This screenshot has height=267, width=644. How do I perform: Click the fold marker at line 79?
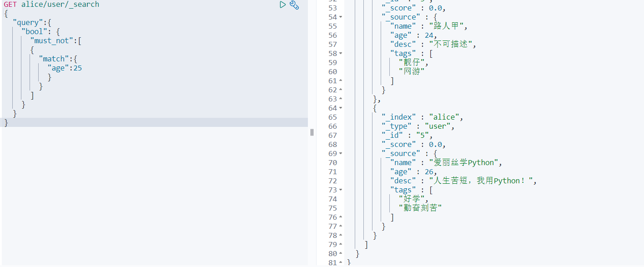click(341, 245)
